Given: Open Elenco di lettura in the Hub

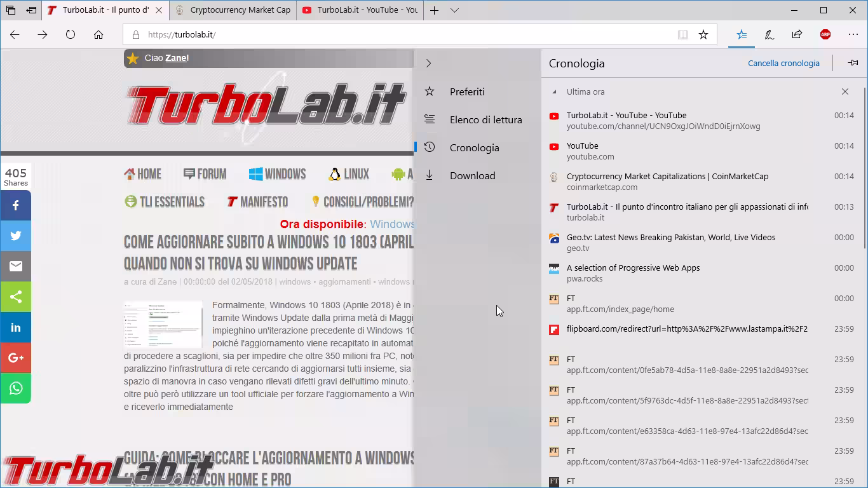Looking at the screenshot, I should [x=477, y=119].
